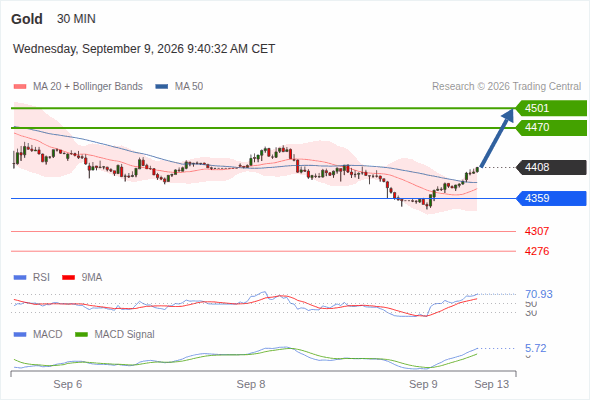Select the green 4470 resistance price tag
Image resolution: width=590 pixels, height=400 pixels.
(x=551, y=128)
